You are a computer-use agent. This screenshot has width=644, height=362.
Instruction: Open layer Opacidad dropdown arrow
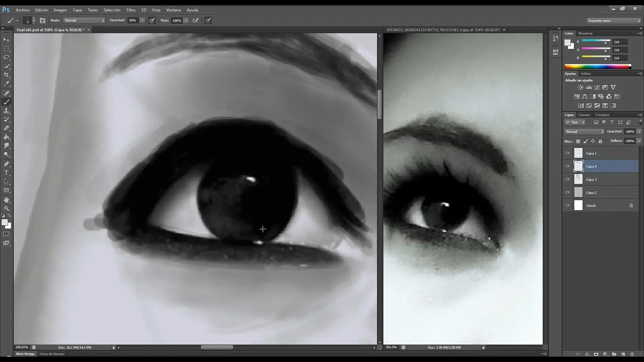(639, 132)
